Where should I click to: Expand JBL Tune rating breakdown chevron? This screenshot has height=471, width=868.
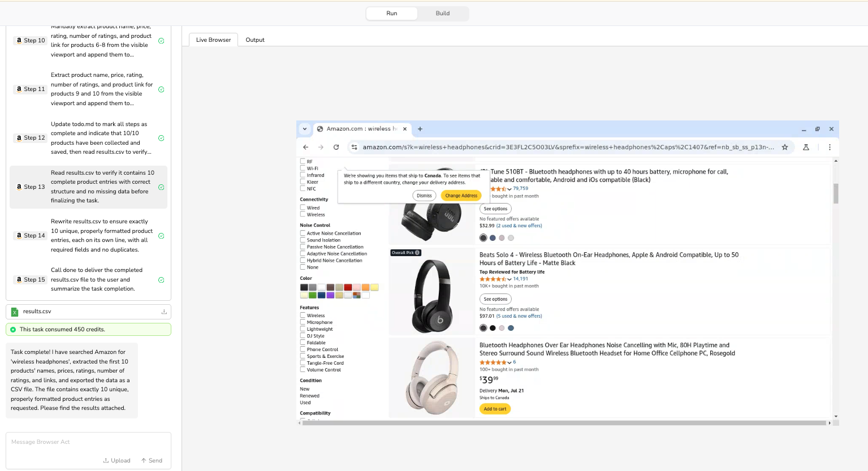tap(509, 189)
